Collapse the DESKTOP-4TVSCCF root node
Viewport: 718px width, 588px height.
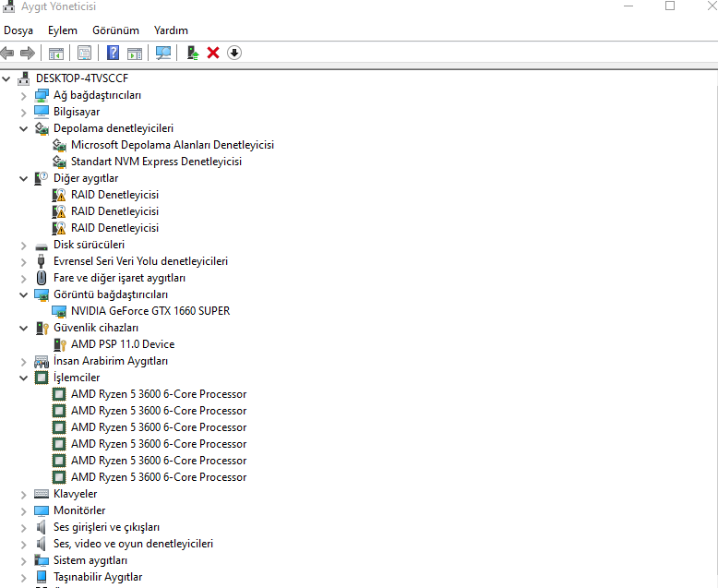click(x=6, y=78)
